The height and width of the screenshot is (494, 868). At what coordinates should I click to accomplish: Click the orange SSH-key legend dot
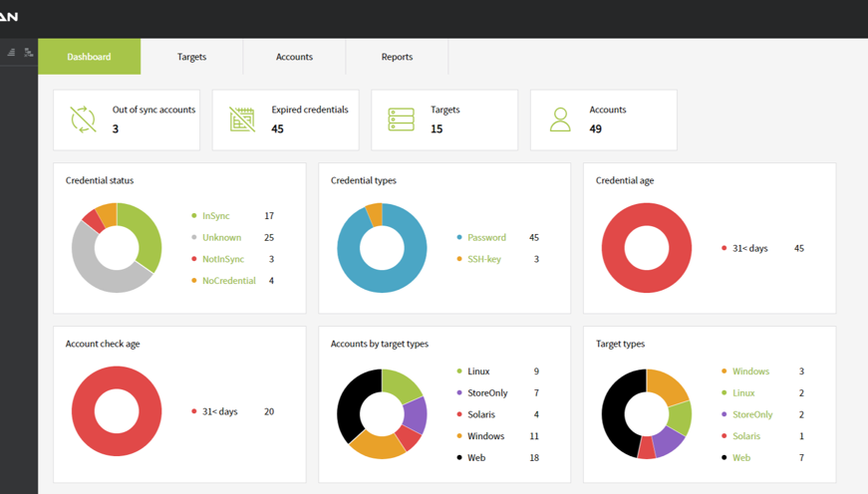[458, 259]
